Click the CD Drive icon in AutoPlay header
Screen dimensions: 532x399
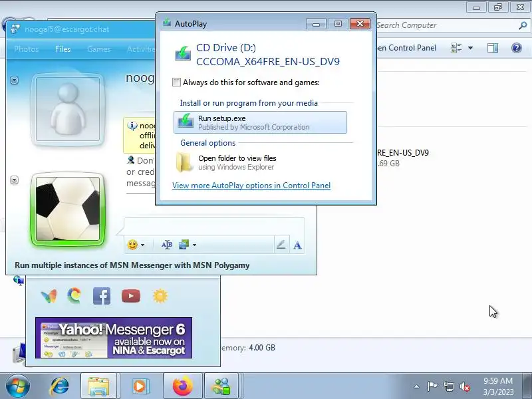coord(183,54)
